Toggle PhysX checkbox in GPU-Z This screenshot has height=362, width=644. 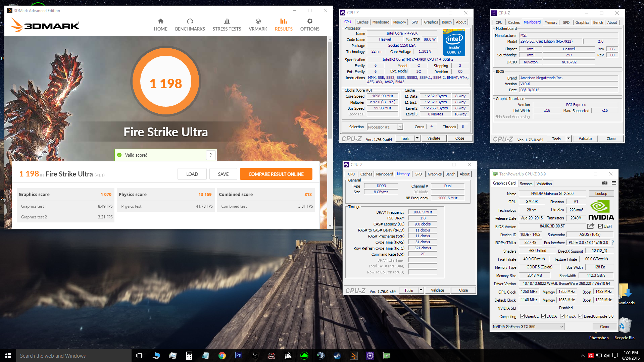pyautogui.click(x=562, y=316)
